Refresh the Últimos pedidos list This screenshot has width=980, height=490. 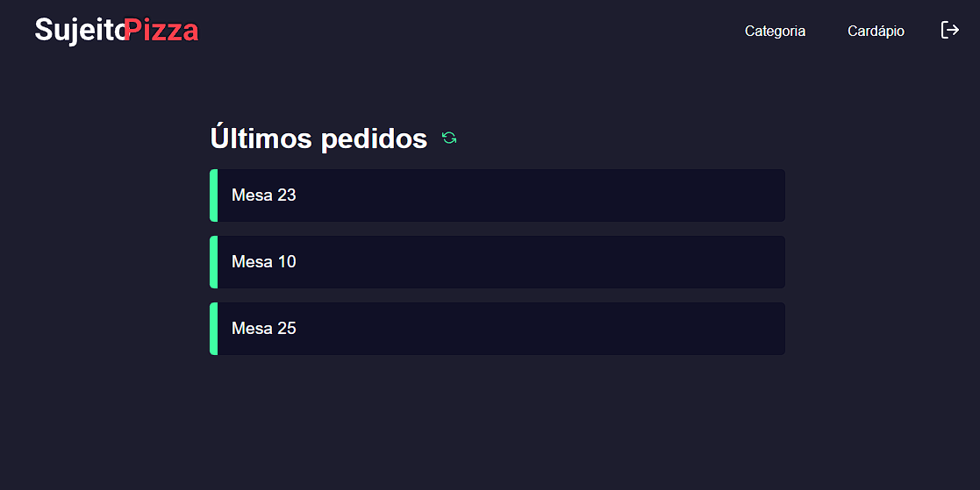[x=449, y=138]
